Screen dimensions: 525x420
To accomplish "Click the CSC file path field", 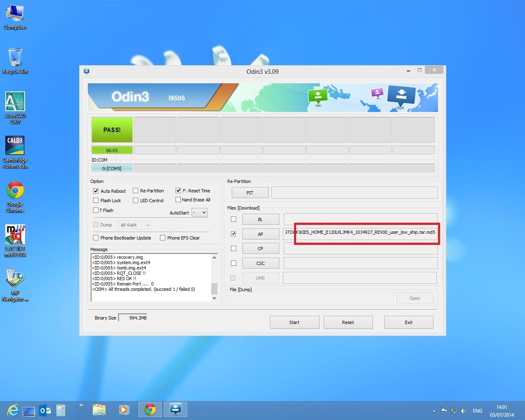I will click(x=361, y=263).
